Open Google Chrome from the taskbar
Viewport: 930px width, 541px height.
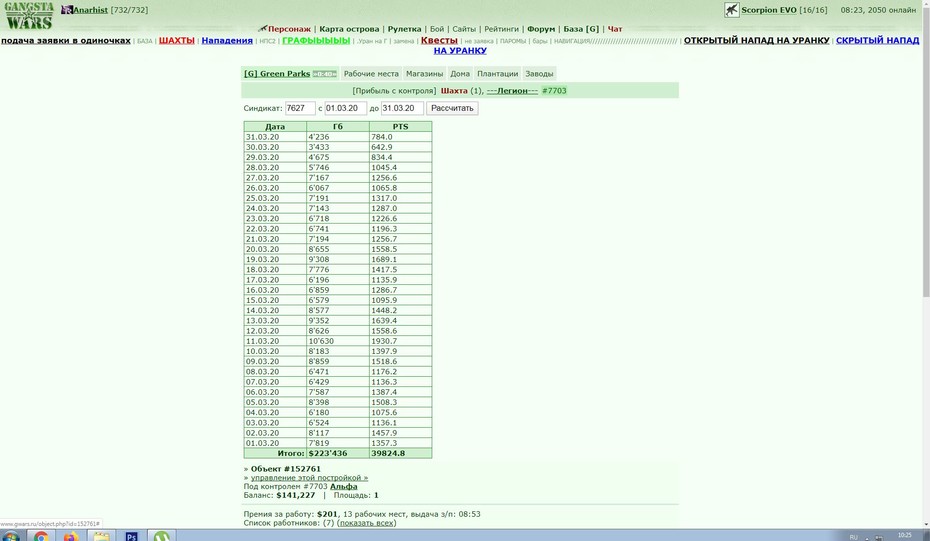click(x=41, y=536)
